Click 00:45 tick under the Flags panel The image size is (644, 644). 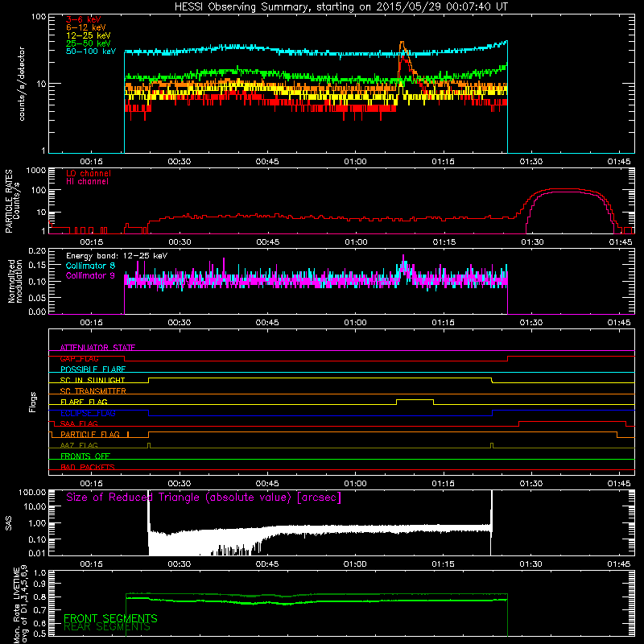267,484
